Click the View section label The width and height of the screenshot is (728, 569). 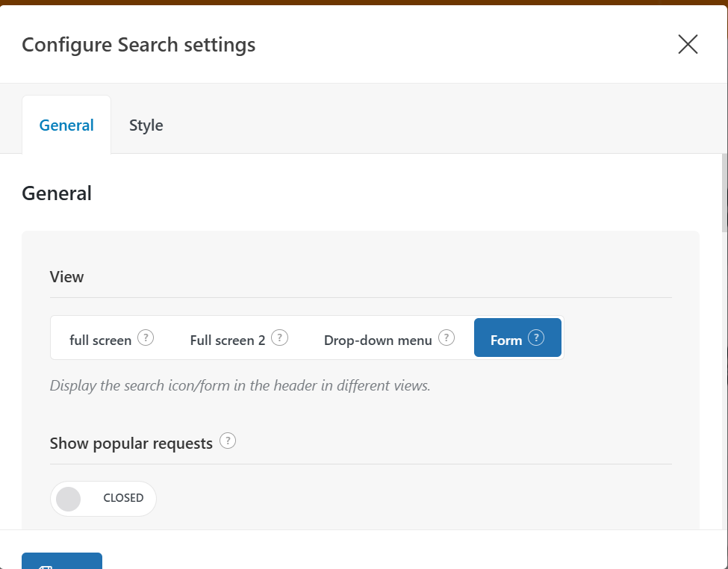(x=67, y=277)
